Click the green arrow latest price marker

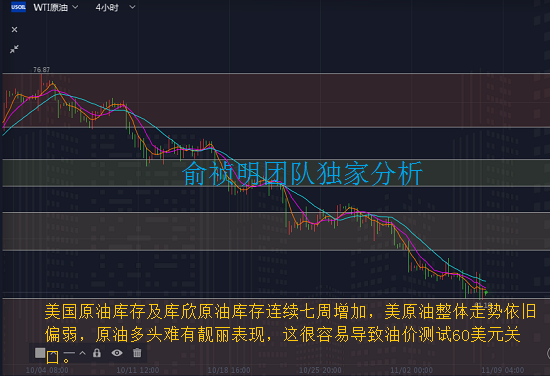tap(486, 292)
